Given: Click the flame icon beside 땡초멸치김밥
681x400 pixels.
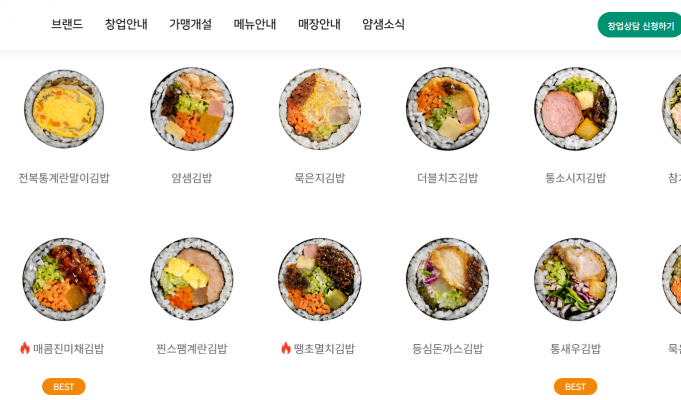Looking at the screenshot, I should (286, 348).
